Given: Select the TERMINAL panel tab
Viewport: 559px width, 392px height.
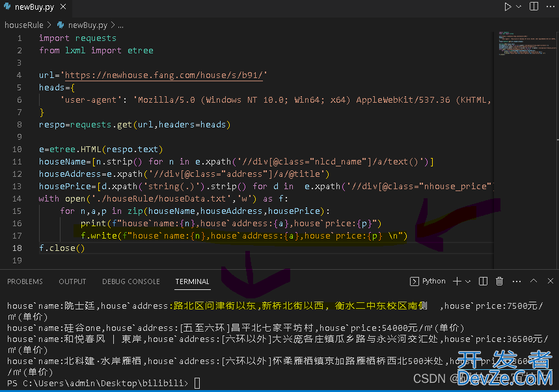Looking at the screenshot, I should [x=192, y=281].
